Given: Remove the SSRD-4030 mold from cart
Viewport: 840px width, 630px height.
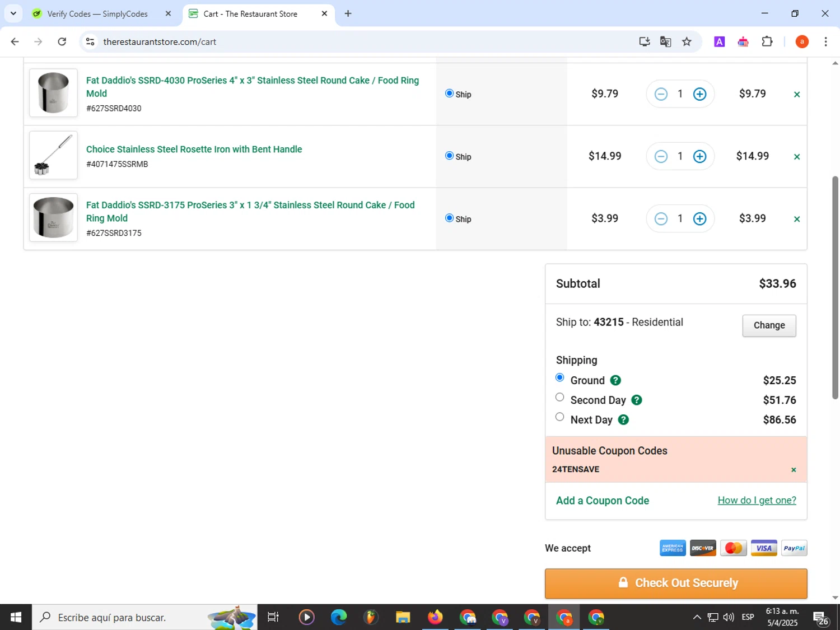Looking at the screenshot, I should (796, 95).
